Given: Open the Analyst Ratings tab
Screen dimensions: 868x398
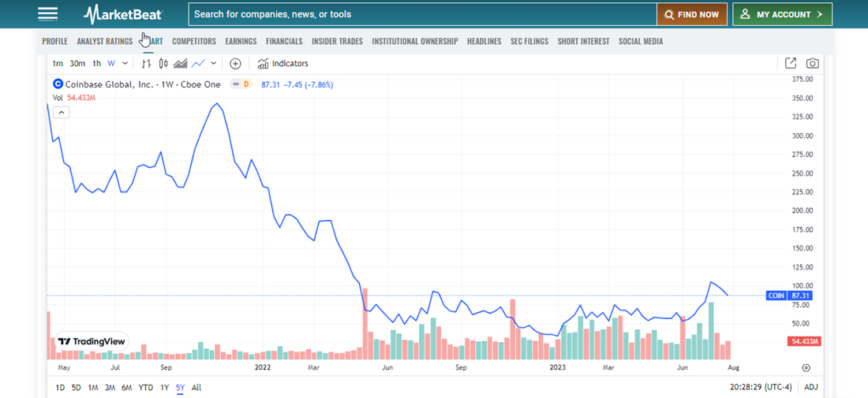Looking at the screenshot, I should pyautogui.click(x=104, y=41).
